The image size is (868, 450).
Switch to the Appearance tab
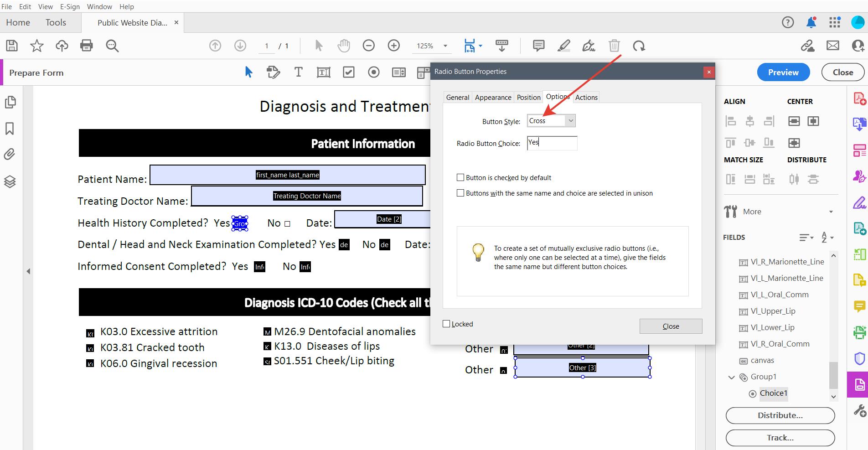pyautogui.click(x=493, y=97)
